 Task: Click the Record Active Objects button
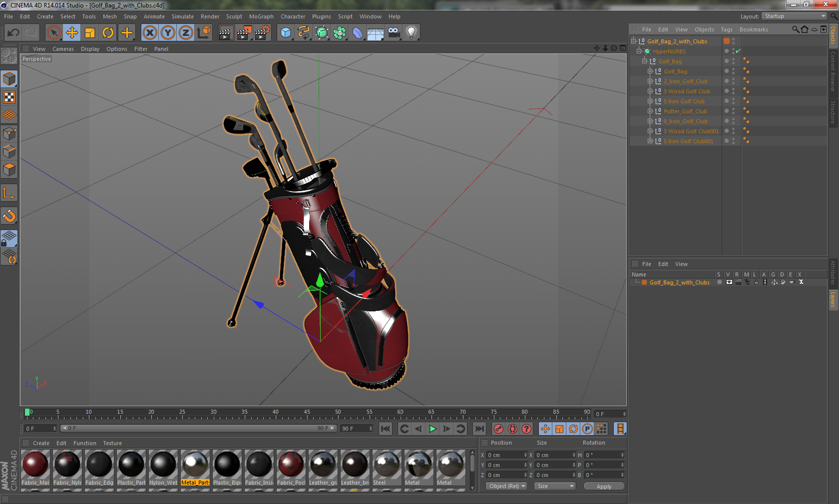498,429
